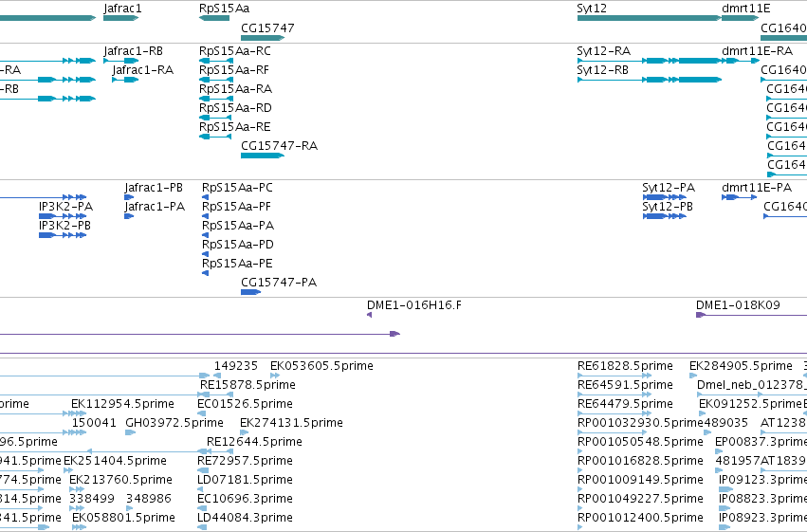Select EST EK251404.5prime
807x532 pixels.
pos(116,461)
